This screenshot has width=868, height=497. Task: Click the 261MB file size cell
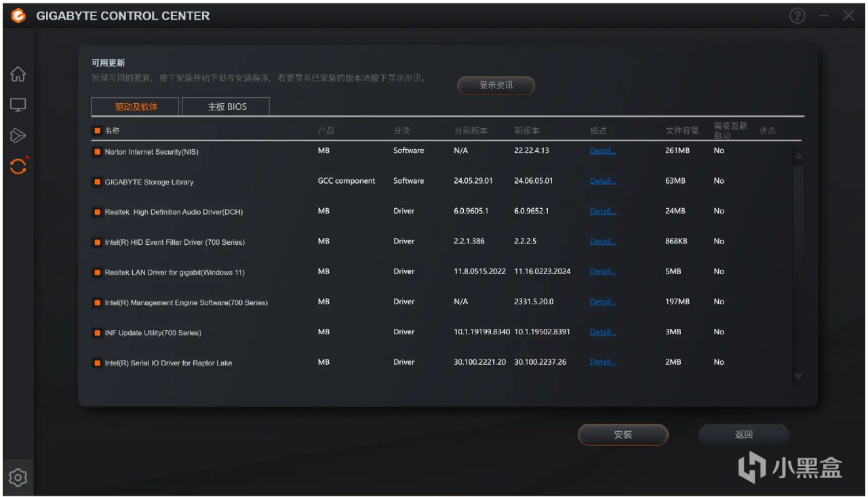(x=677, y=151)
